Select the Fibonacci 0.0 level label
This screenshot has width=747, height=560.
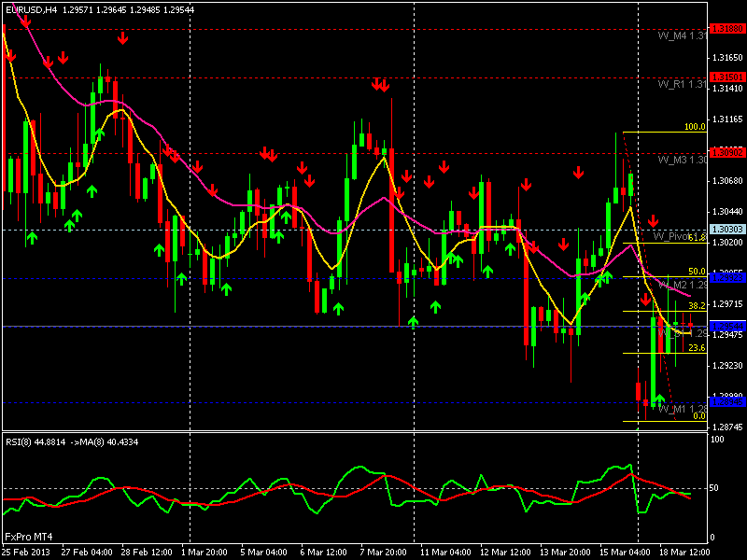pos(699,416)
